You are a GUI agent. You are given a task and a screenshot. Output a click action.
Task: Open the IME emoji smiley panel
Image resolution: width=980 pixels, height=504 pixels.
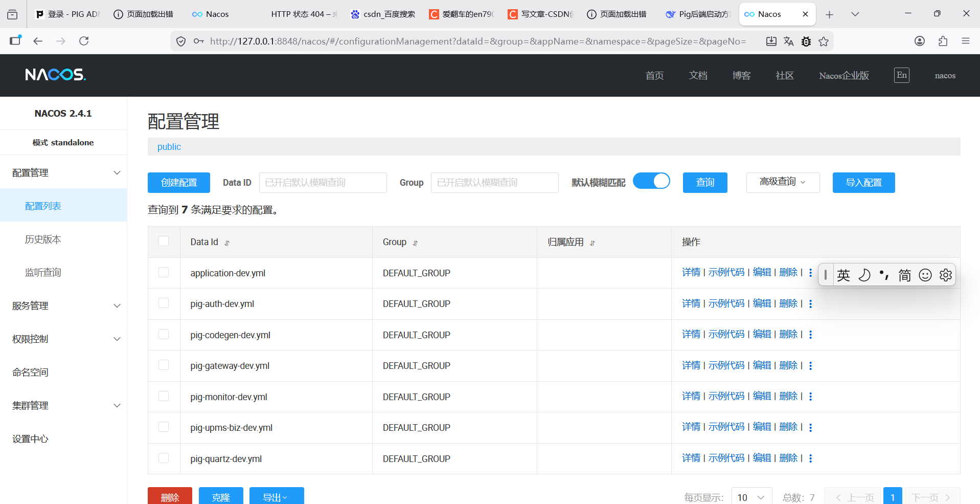(925, 275)
